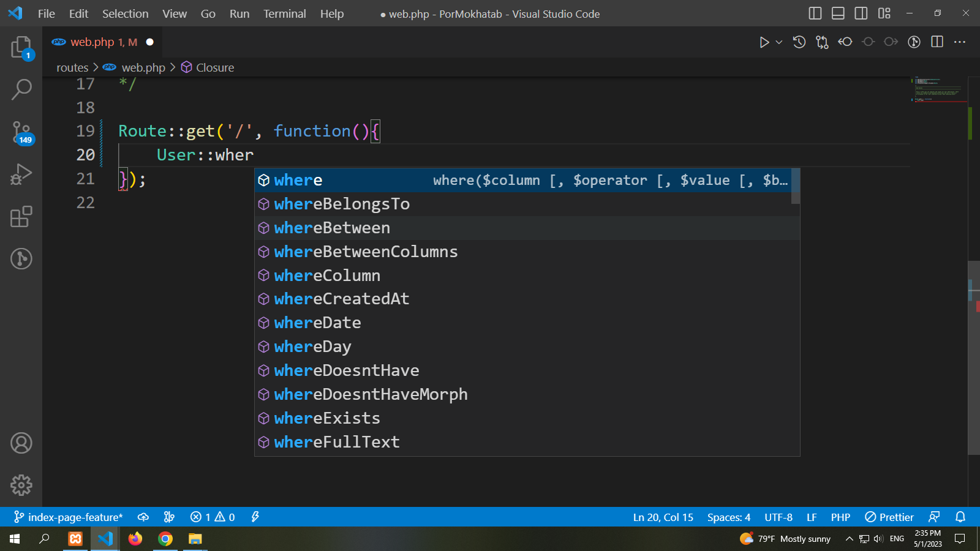Viewport: 980px width, 551px height.
Task: Select the 'whereBetween' suggestion
Action: click(x=523, y=228)
